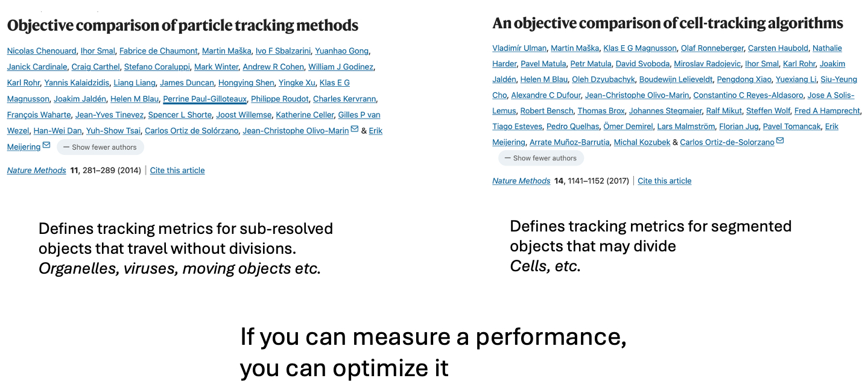Viewport: 868px width, 384px height.
Task: Open Nature Methods link under particle tracking paper
Action: point(36,171)
